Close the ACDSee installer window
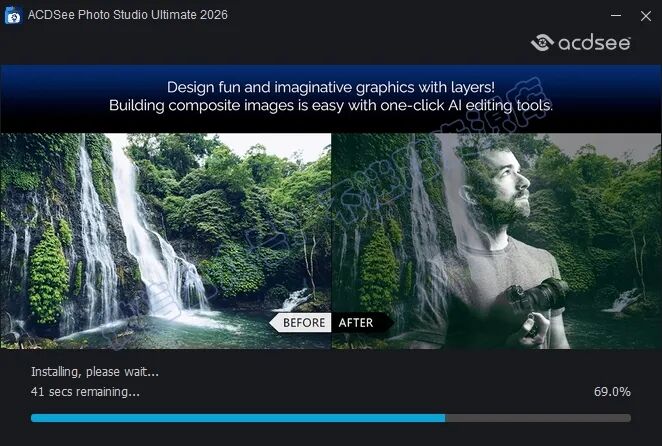The height and width of the screenshot is (446, 662). pos(646,16)
